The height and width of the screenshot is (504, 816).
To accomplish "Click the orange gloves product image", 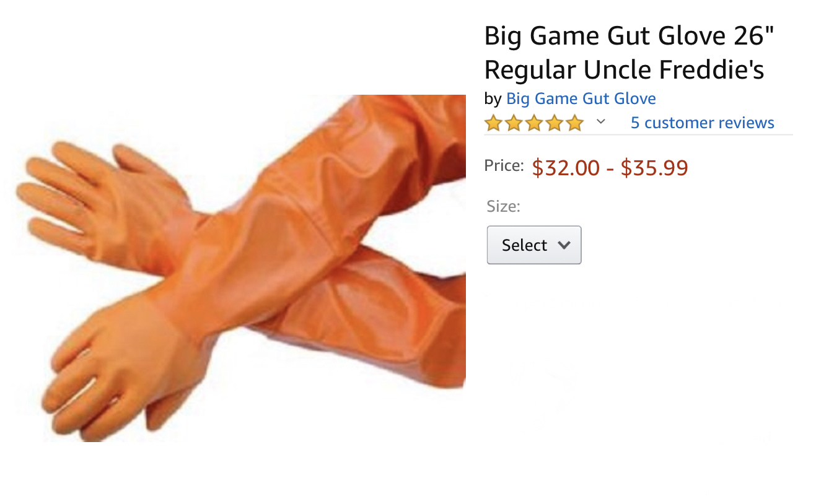I will click(238, 268).
